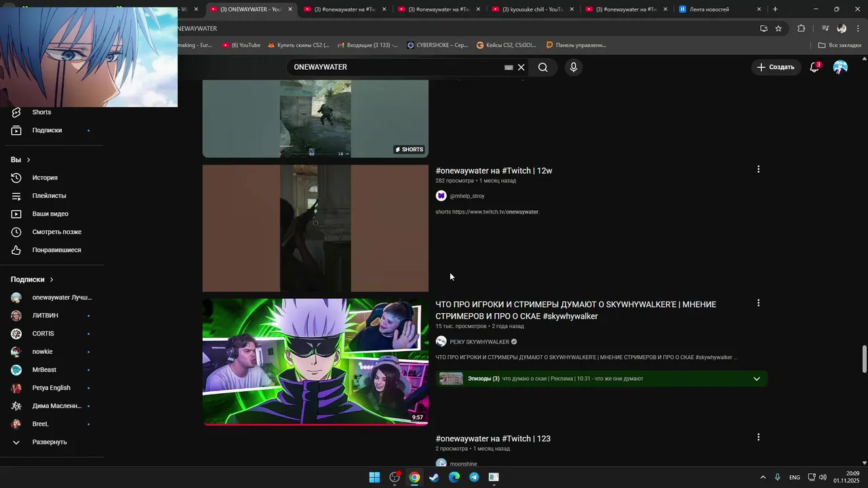
Task: Click the ONEWAYWATER search input field
Action: click(x=397, y=67)
